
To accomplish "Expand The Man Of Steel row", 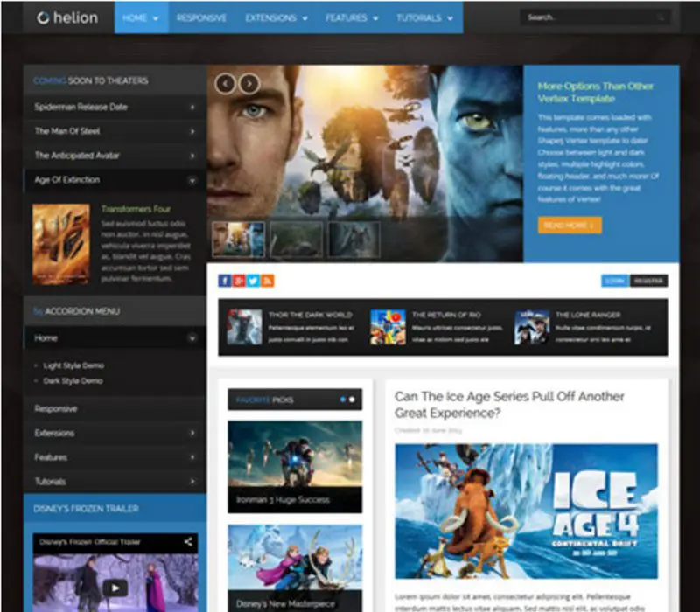I will (115, 131).
